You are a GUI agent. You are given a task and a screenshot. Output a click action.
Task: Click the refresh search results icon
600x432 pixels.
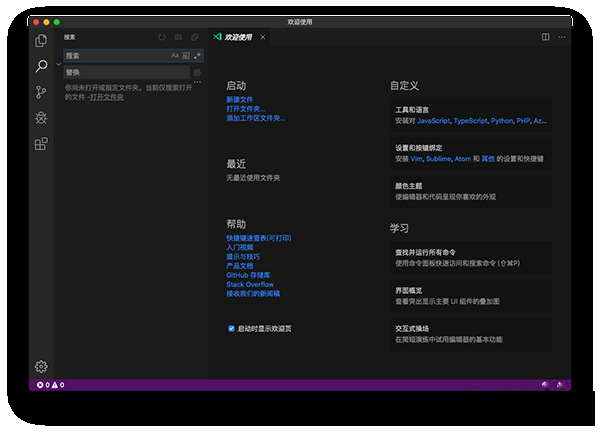(162, 37)
